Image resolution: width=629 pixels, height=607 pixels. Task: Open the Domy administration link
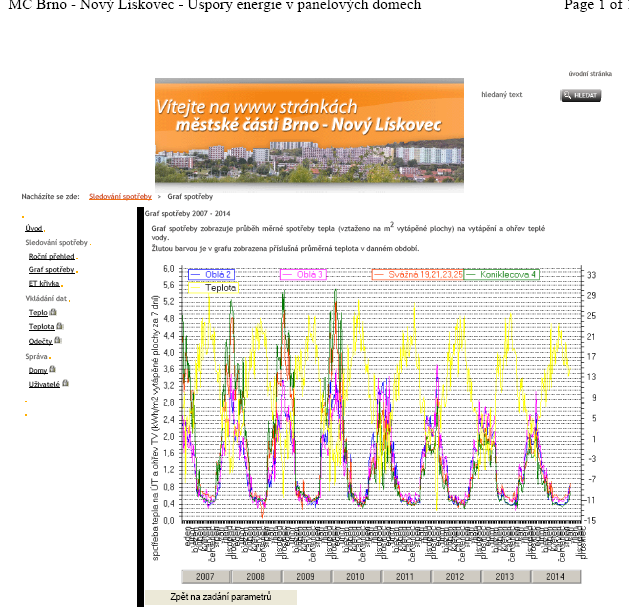pyautogui.click(x=38, y=370)
